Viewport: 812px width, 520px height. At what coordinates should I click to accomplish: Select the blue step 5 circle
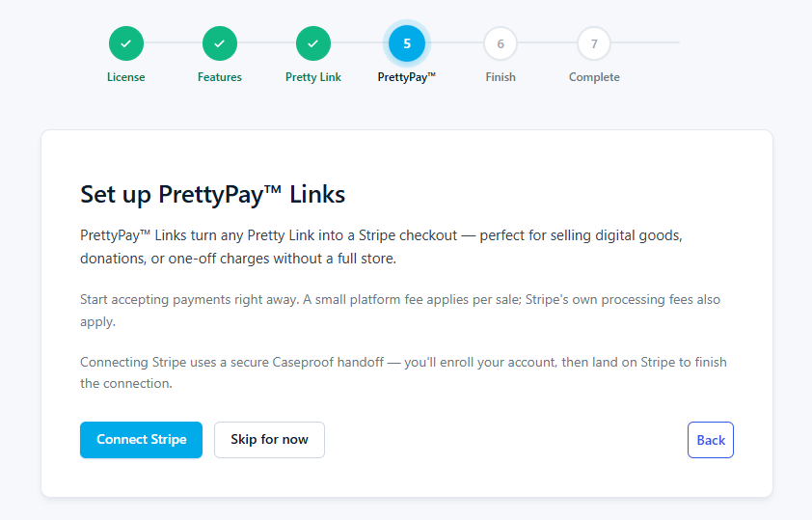407,43
